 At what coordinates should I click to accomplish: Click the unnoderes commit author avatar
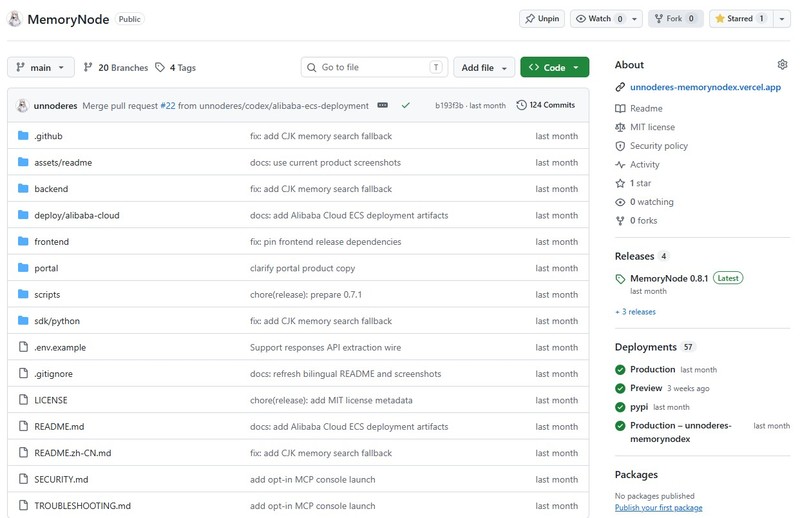(22, 106)
